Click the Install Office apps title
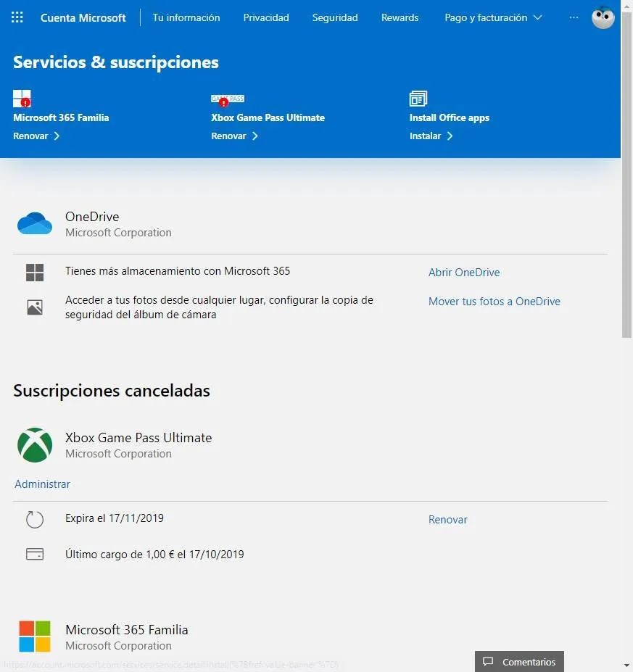The width and height of the screenshot is (633, 672). [x=449, y=117]
